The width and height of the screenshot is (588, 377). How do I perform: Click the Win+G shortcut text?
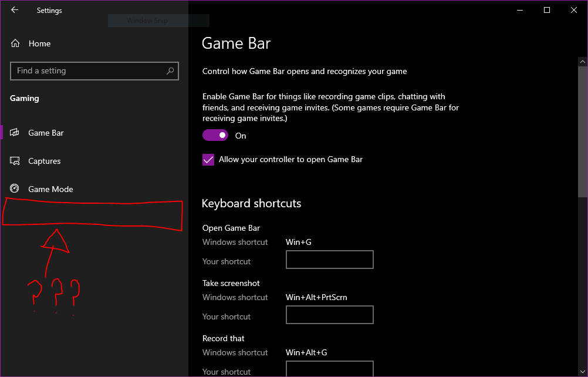click(x=299, y=242)
